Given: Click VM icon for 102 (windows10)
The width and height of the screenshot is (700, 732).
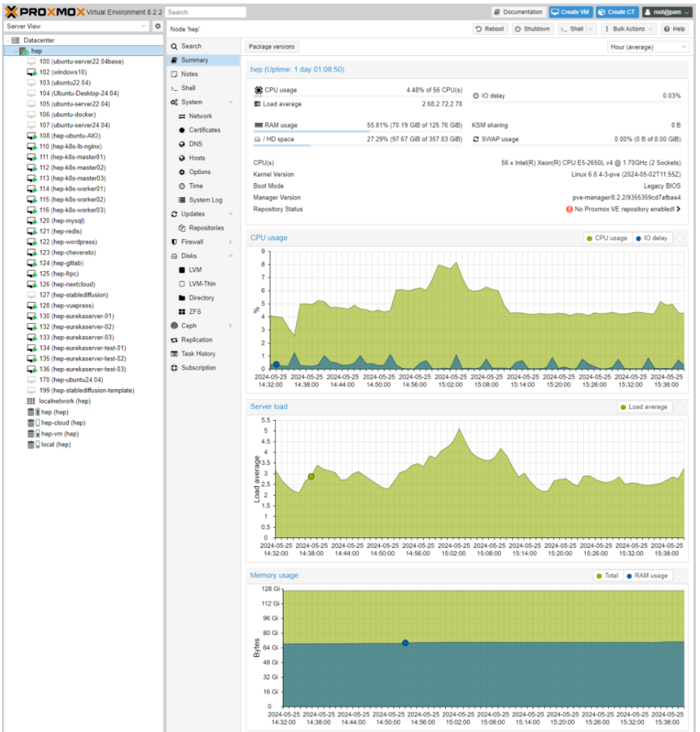Looking at the screenshot, I should coord(31,72).
